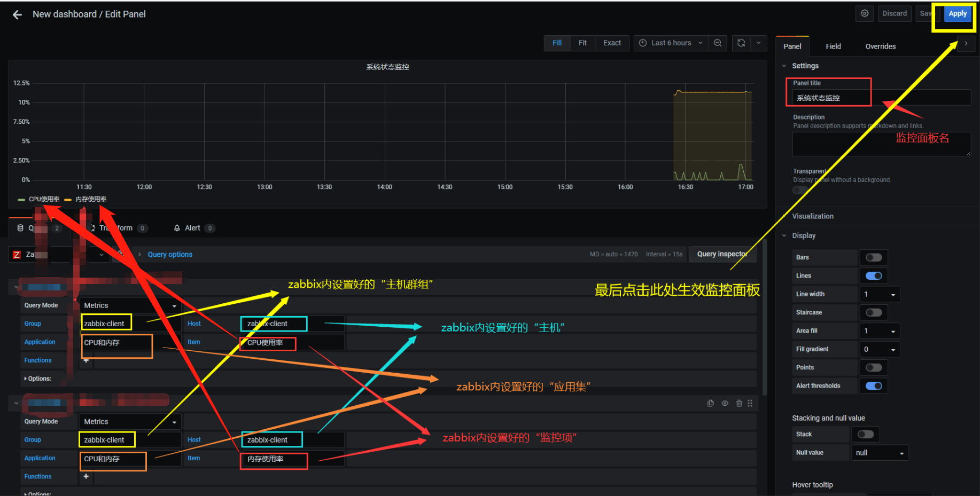Image resolution: width=980 pixels, height=496 pixels.
Task: Open the Query inspector
Action: click(722, 254)
